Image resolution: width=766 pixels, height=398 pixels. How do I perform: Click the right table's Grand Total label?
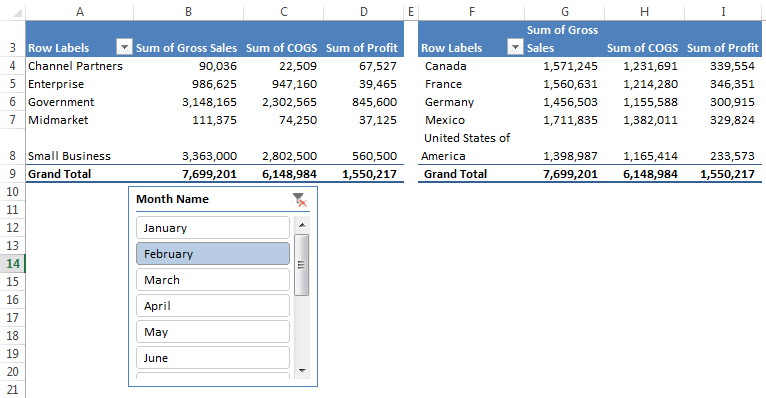coord(455,174)
